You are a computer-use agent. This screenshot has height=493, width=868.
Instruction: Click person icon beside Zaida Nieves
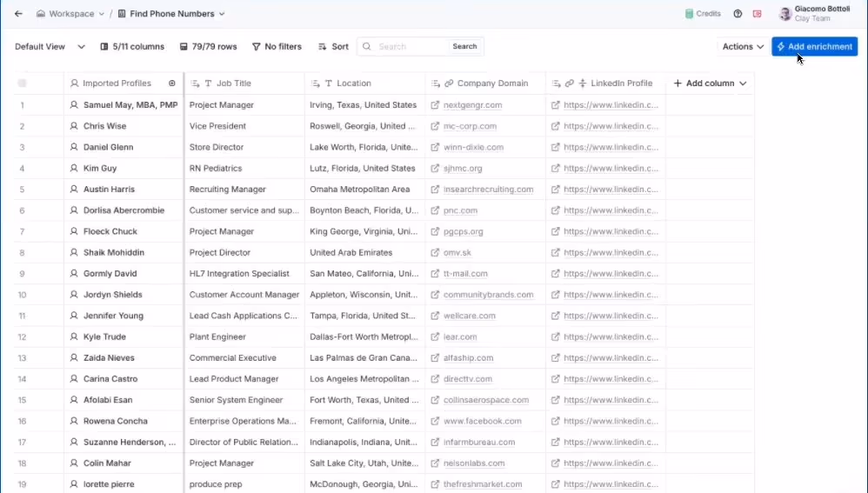74,357
